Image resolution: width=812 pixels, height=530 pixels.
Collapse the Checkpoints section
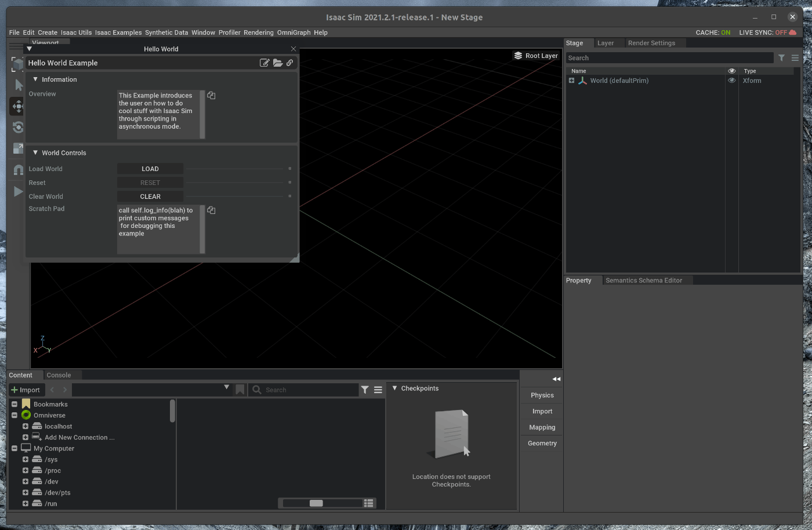pos(395,388)
